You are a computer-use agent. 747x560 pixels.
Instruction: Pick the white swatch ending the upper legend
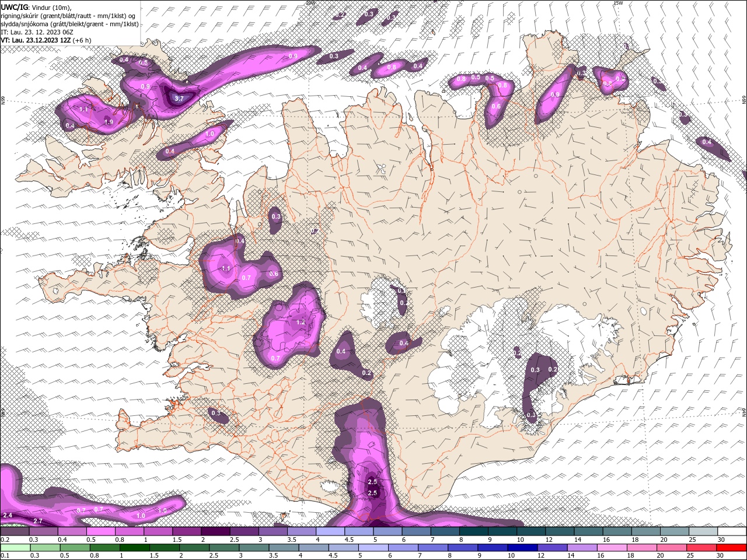732,531
